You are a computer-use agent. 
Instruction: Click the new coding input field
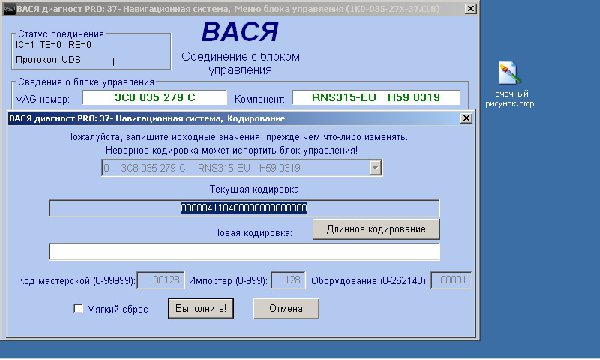click(x=244, y=252)
